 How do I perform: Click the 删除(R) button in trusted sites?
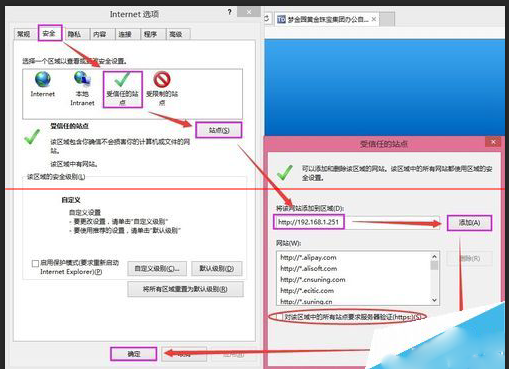point(469,258)
